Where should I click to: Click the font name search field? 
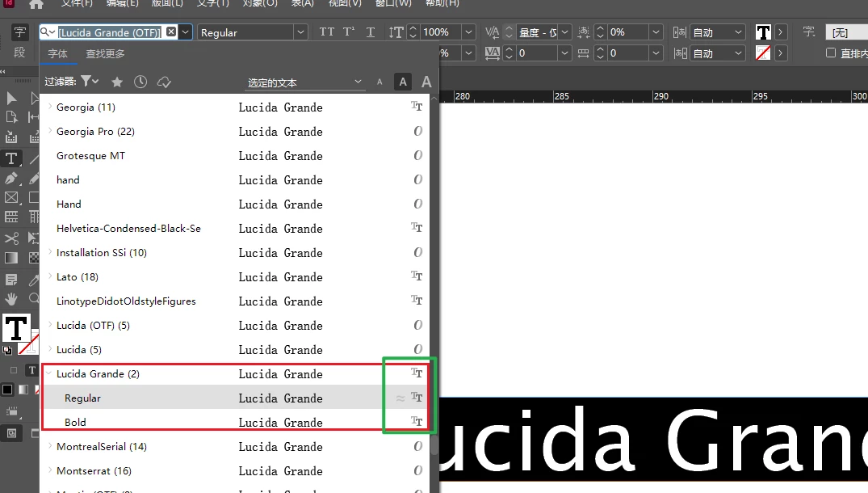110,32
